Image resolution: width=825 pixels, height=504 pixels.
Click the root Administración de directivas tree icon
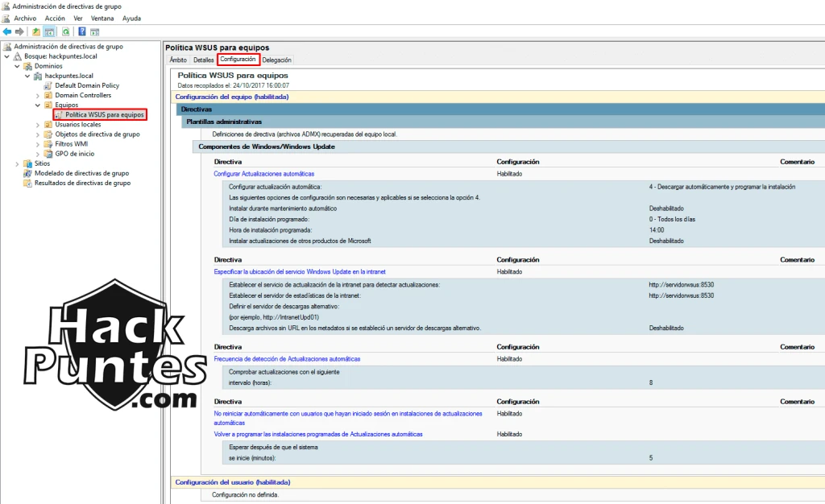pyautogui.click(x=7, y=46)
